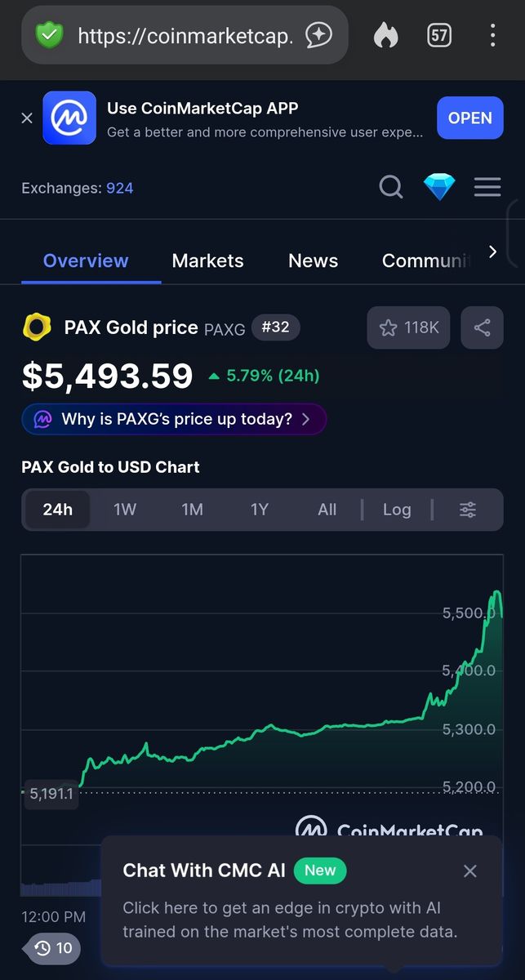Open browser tabs counter showing 57
This screenshot has width=525, height=980.
[439, 35]
